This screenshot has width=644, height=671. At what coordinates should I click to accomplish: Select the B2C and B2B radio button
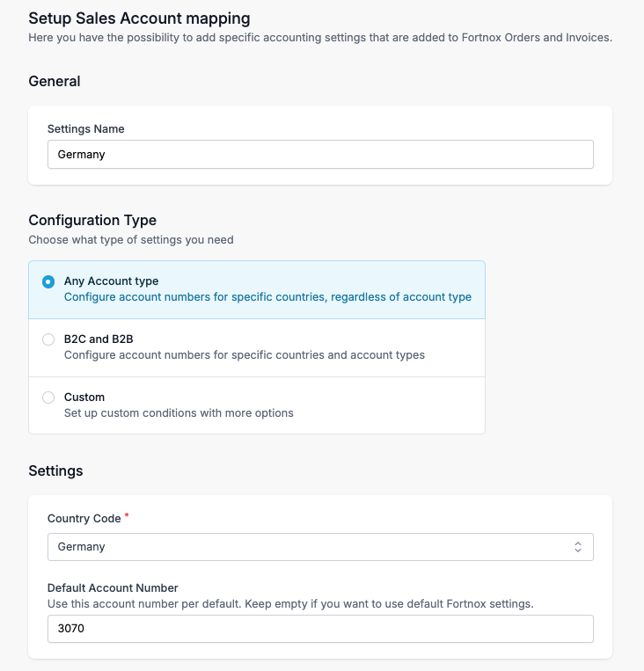[x=48, y=339]
